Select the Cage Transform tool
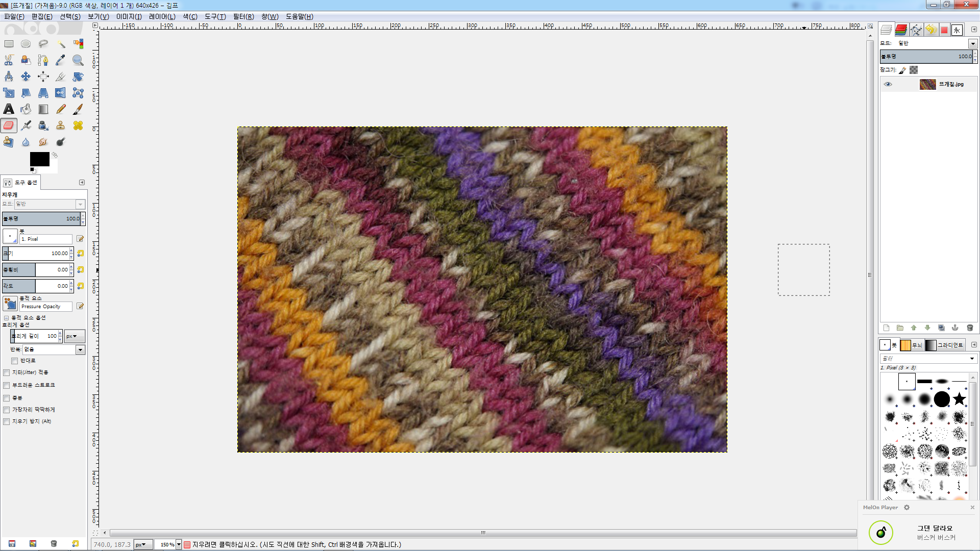This screenshot has width=980, height=551. (x=78, y=93)
